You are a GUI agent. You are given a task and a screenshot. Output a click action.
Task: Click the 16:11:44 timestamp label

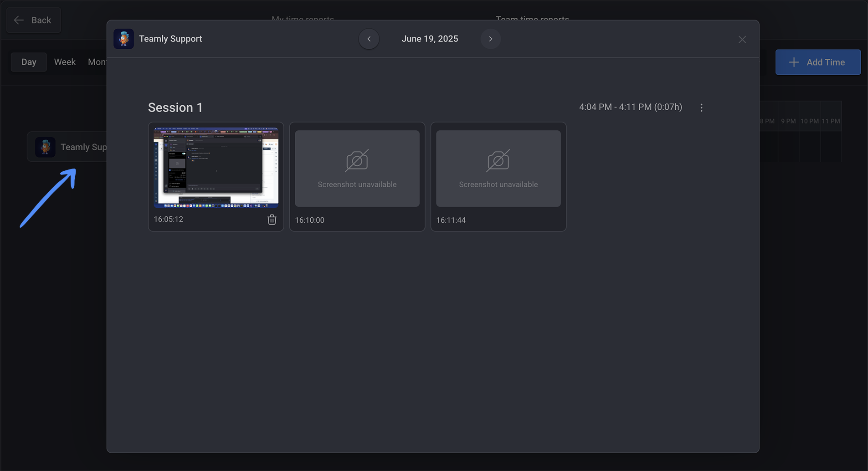(451, 220)
